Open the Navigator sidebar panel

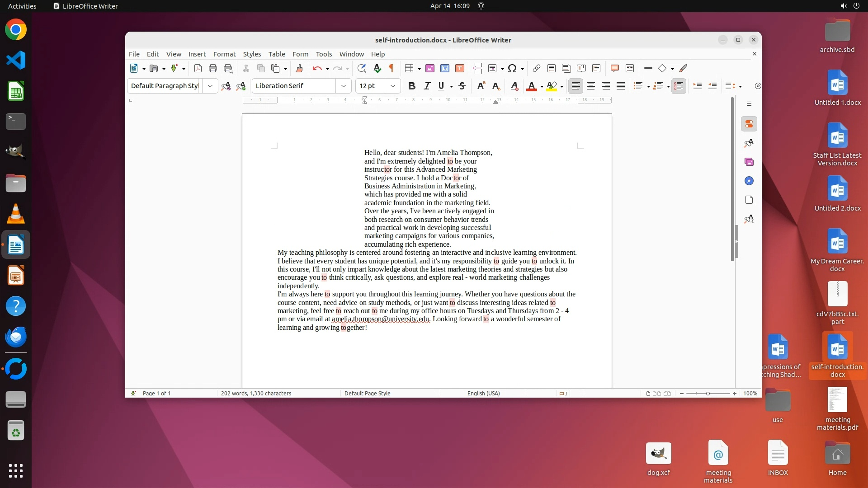(749, 181)
